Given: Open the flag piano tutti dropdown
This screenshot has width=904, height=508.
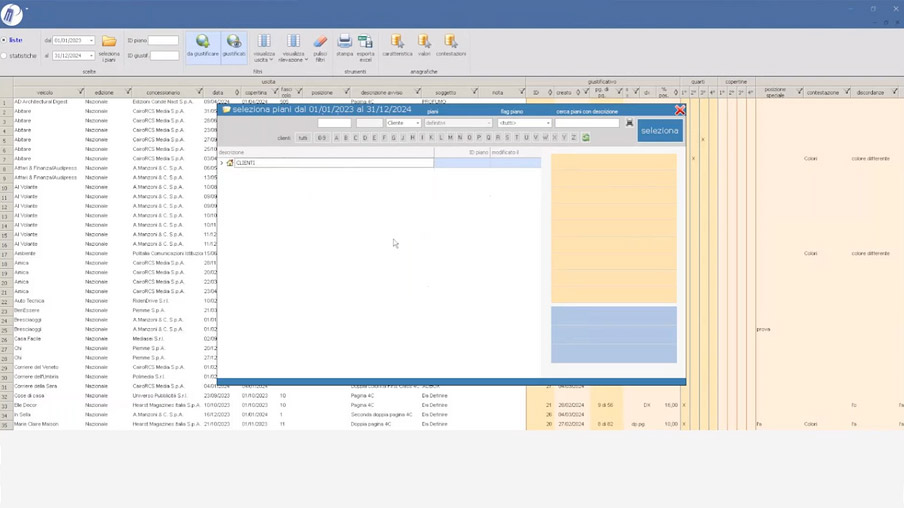Looking at the screenshot, I should tap(525, 123).
